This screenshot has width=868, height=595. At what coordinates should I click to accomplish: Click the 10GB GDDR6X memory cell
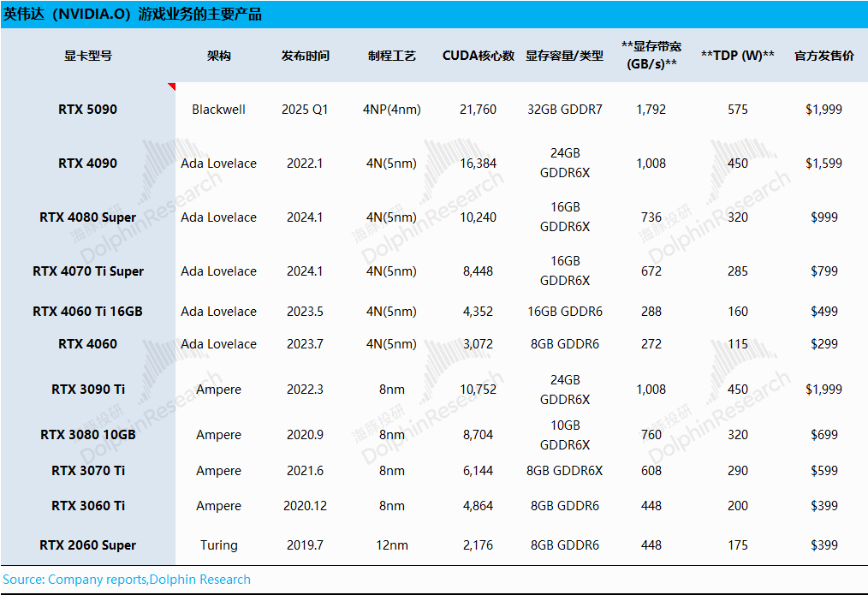click(x=565, y=435)
